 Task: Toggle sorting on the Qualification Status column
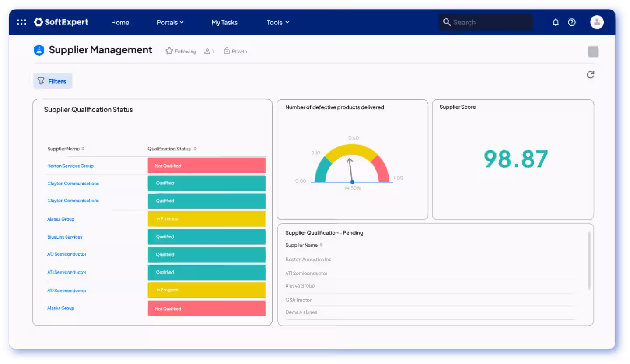pyautogui.click(x=196, y=149)
